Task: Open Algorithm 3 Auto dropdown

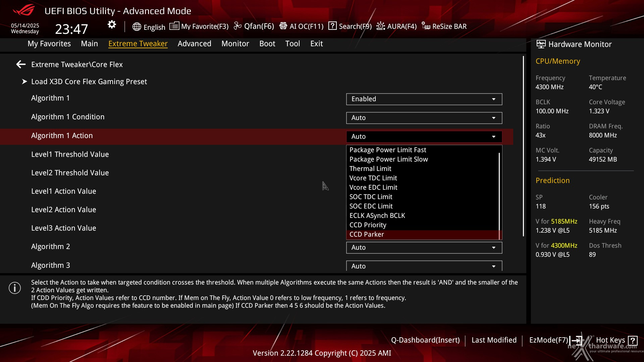Action: click(424, 266)
